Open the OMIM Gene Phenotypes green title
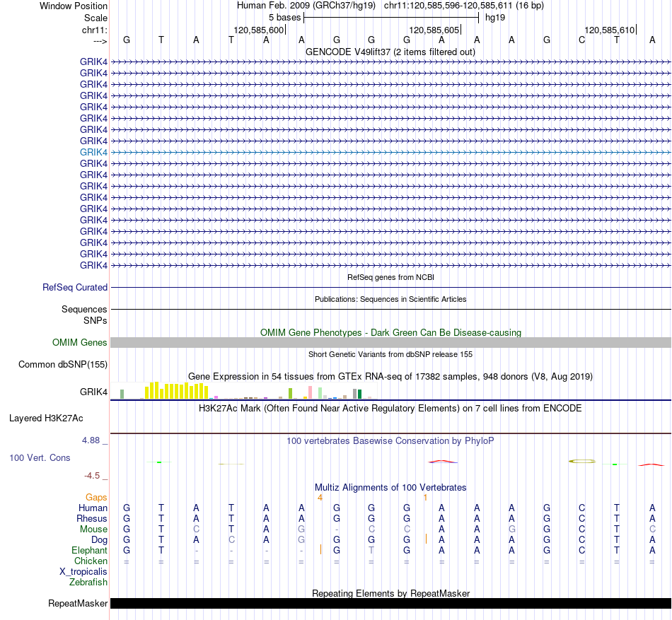672x620 pixels. point(390,333)
